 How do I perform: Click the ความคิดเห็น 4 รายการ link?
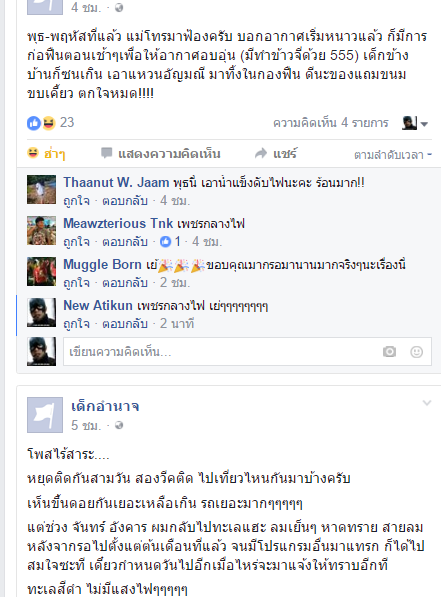[x=331, y=123]
